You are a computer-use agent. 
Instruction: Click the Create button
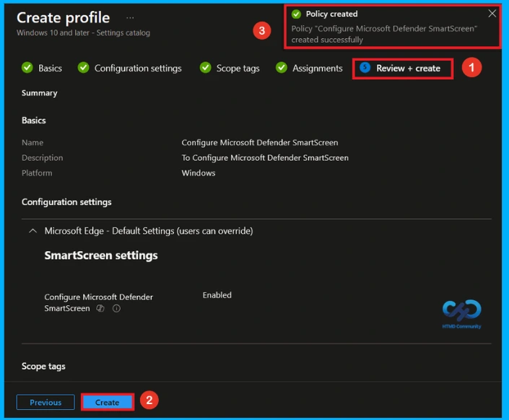108,402
